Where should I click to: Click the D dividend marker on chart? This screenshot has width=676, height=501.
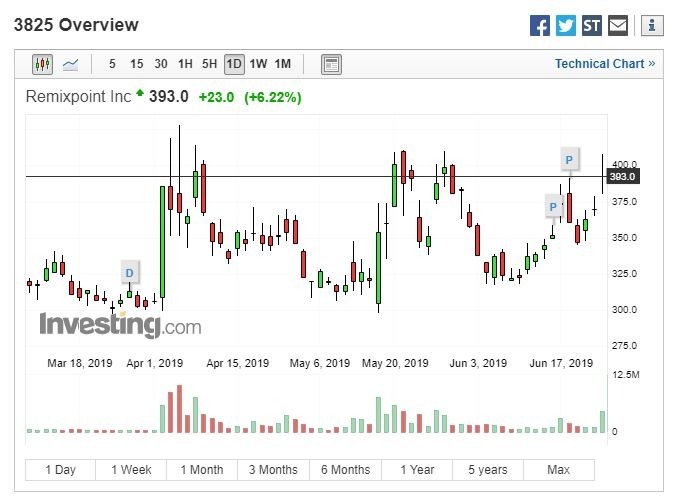coord(129,272)
